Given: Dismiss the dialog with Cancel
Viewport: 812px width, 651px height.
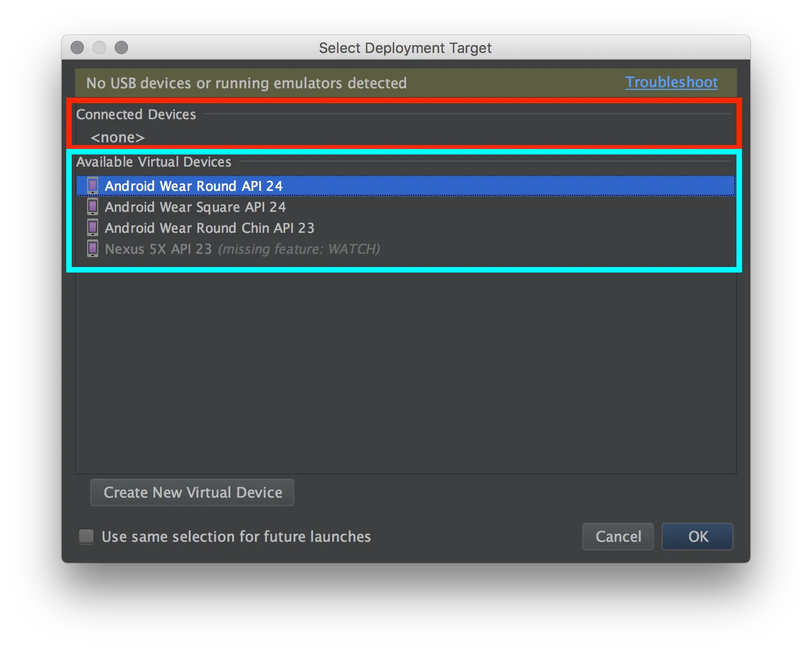Looking at the screenshot, I should tap(617, 536).
